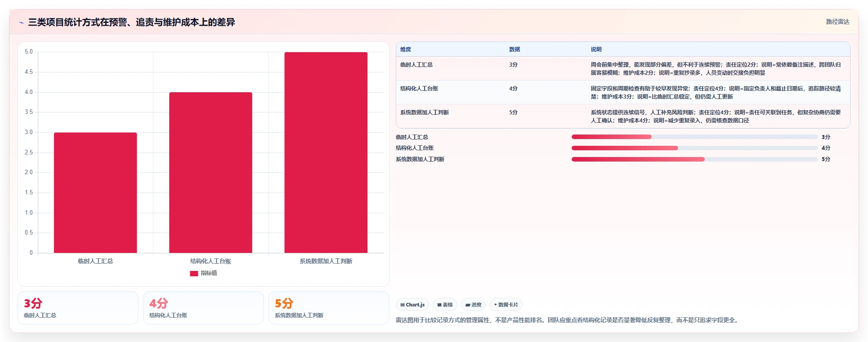The image size is (868, 342).
Task: Click the 数据 column header
Action: [x=515, y=49]
